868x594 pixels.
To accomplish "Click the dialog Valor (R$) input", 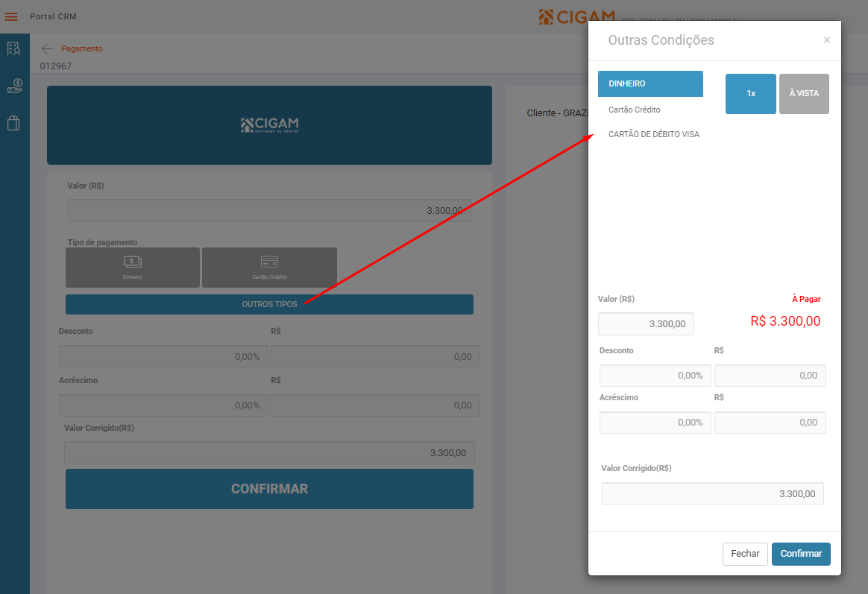I will (x=646, y=324).
